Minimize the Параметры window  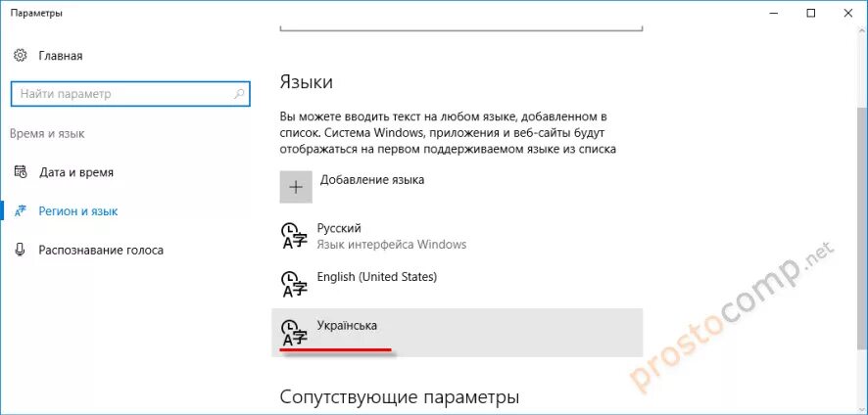pyautogui.click(x=772, y=14)
